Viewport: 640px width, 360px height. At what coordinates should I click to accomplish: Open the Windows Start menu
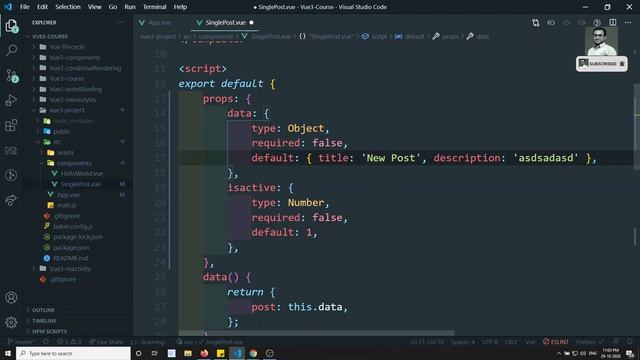(x=8, y=353)
